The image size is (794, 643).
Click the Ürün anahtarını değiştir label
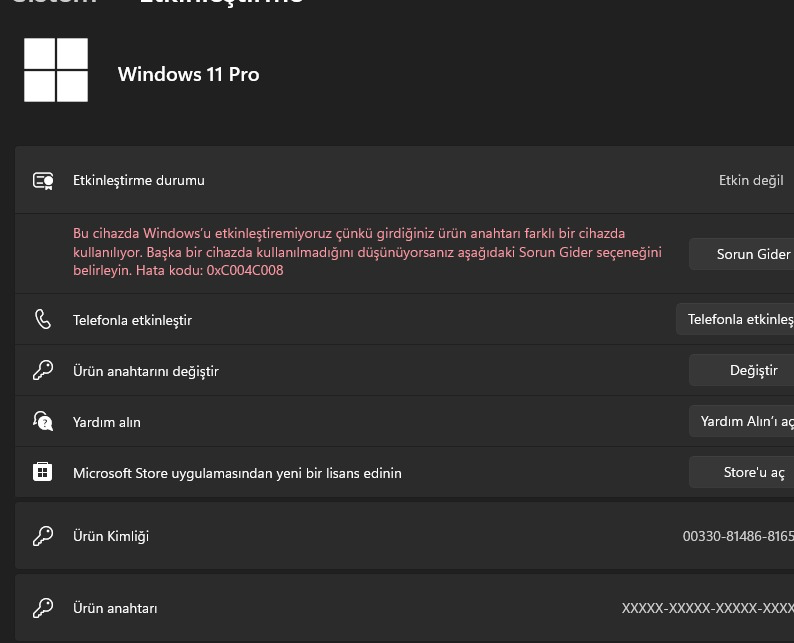[146, 371]
